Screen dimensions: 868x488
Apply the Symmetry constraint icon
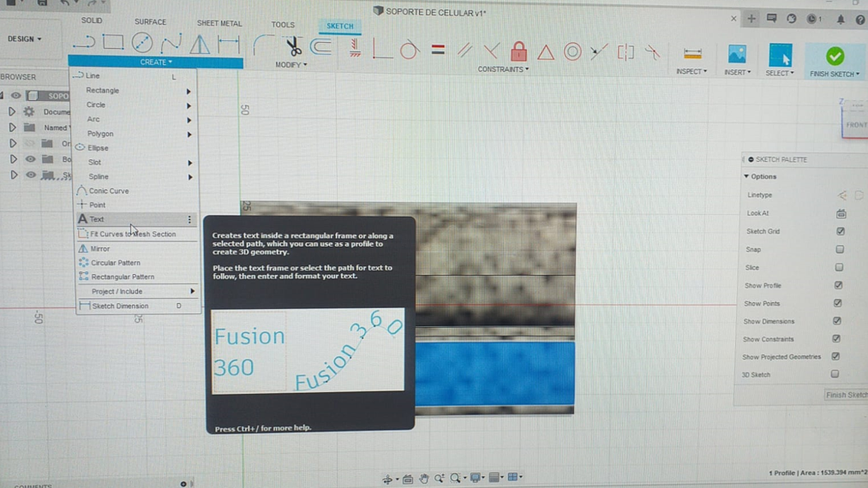[x=626, y=52]
